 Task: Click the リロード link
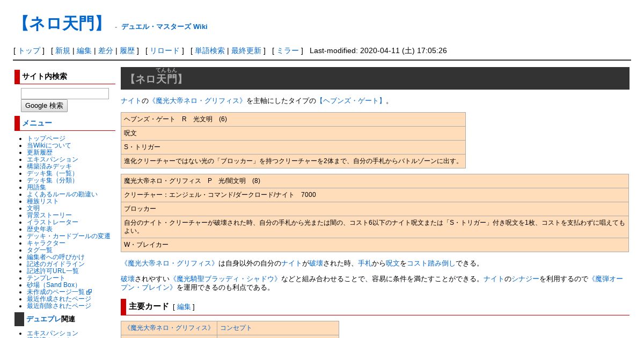(164, 50)
